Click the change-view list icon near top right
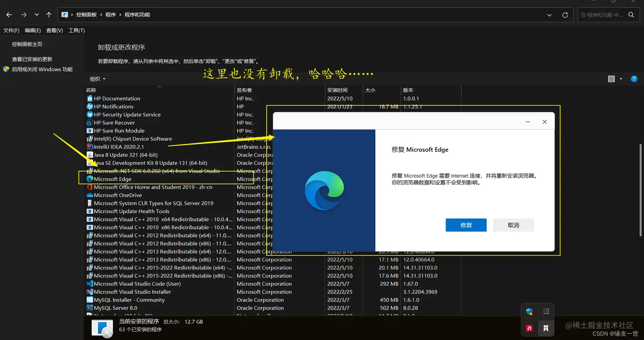The width and height of the screenshot is (644, 340). pos(611,79)
